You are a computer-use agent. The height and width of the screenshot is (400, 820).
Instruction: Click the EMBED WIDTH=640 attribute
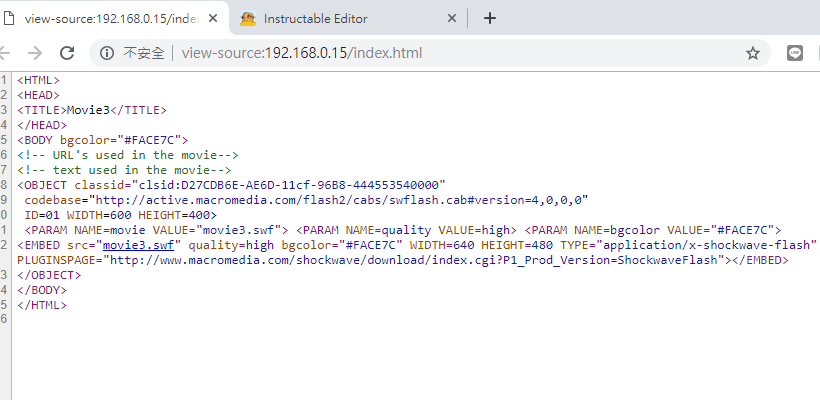(x=442, y=245)
